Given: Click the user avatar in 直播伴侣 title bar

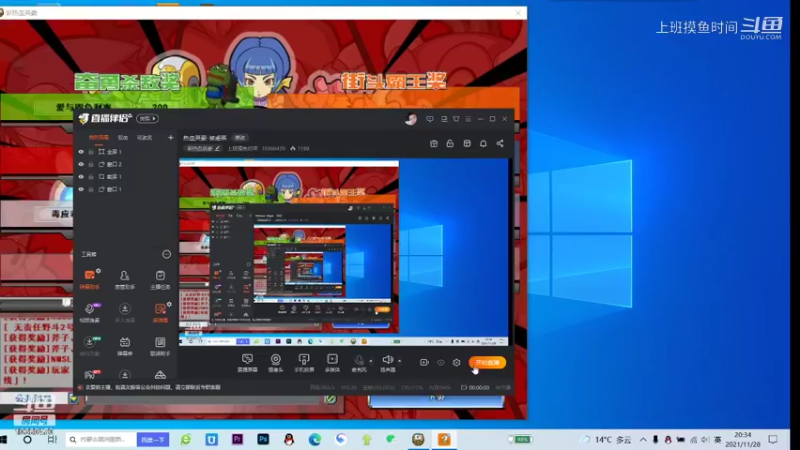Looking at the screenshot, I should click(x=411, y=119).
